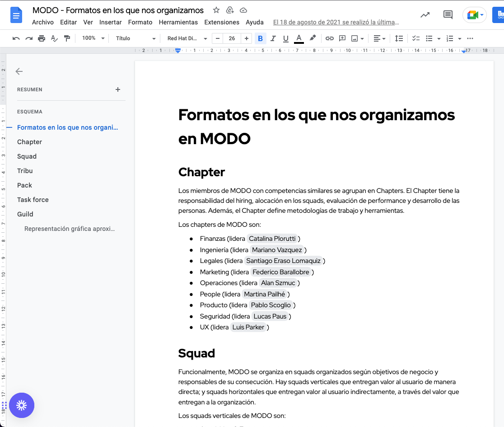Insert a link with chain icon

click(330, 38)
